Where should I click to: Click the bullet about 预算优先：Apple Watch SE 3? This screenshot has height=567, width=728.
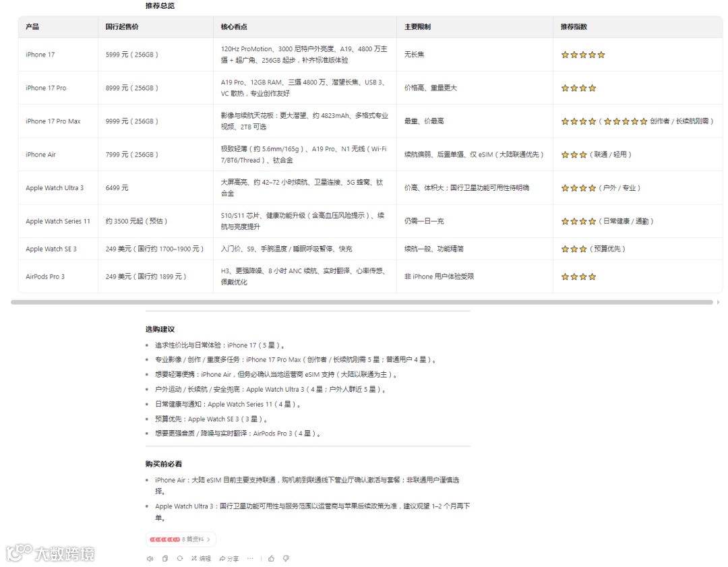pyautogui.click(x=211, y=419)
